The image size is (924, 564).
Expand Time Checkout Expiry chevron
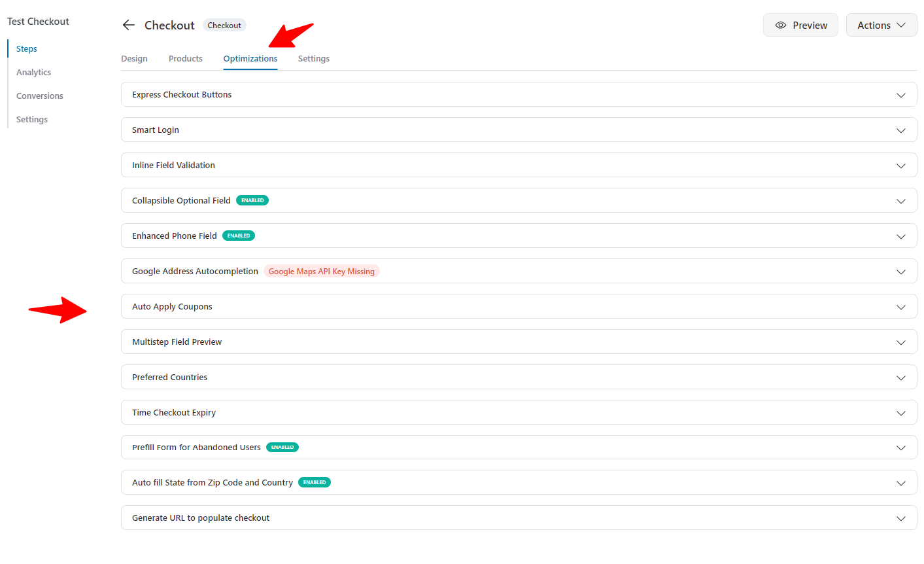pyautogui.click(x=901, y=413)
